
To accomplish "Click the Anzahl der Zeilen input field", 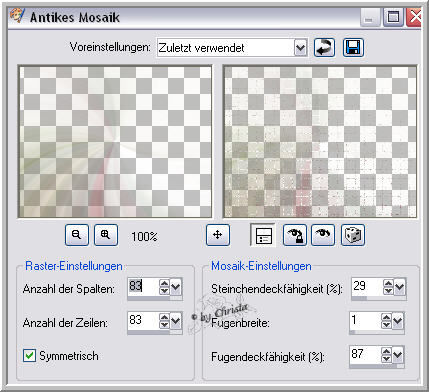I will [143, 320].
